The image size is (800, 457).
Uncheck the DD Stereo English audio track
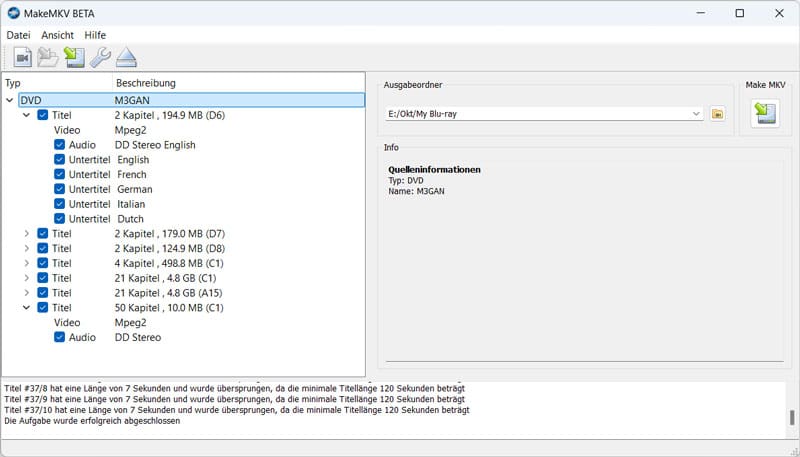click(60, 145)
